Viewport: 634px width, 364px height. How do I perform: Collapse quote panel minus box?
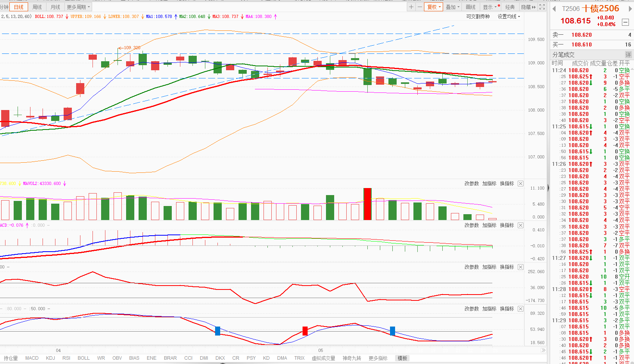point(625,22)
